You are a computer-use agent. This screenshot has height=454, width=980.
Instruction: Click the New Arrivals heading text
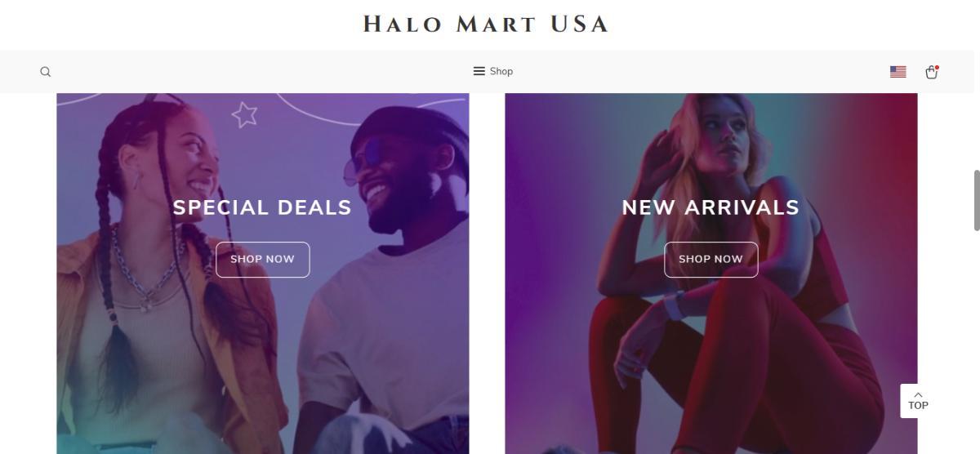pyautogui.click(x=710, y=207)
